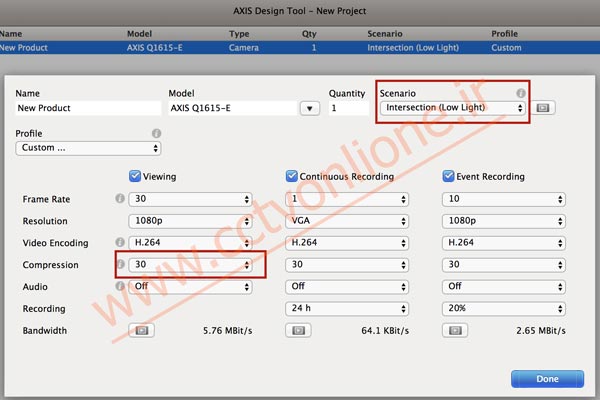Open the scenario preview image button
Viewport: 600px width, 400px height.
tap(543, 108)
